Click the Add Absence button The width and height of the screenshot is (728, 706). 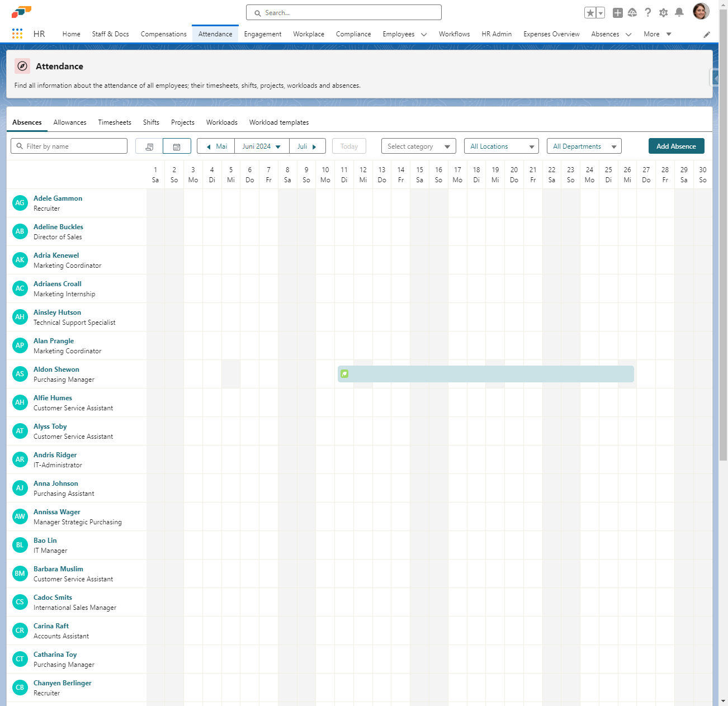[x=676, y=146]
